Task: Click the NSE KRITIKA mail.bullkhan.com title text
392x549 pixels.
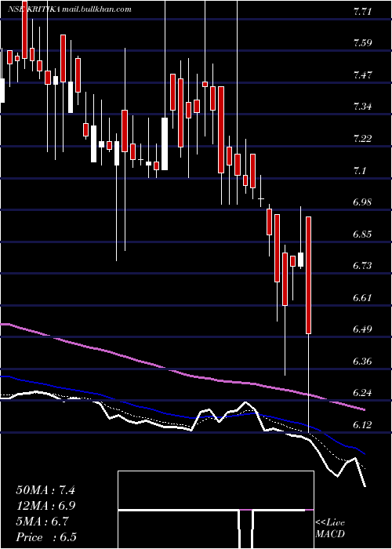Action: [x=70, y=9]
